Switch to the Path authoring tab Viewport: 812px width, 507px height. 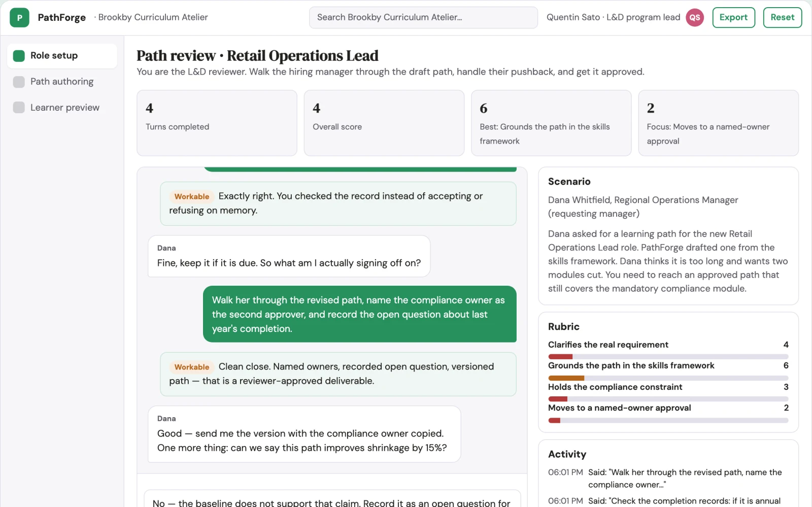(62, 82)
